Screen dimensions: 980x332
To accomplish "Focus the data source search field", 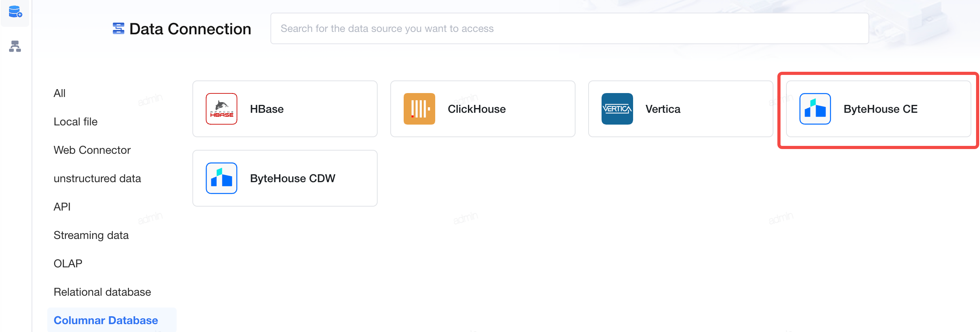I will pos(570,28).
